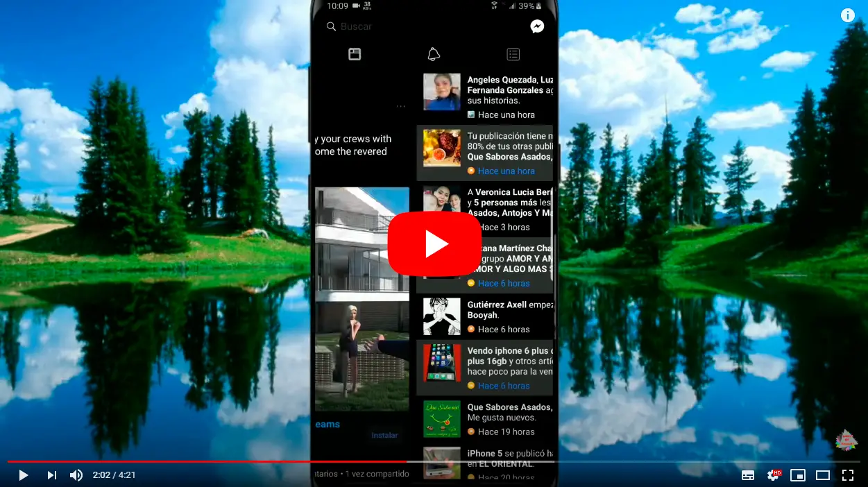Open iPhone 5 EL ORIENTAL notification
This screenshot has height=487, width=868.
(485, 463)
